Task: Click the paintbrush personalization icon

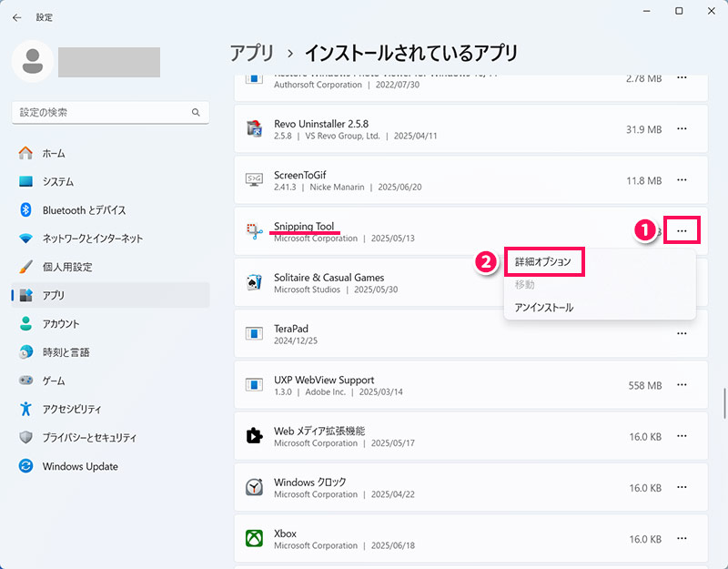Action: coord(25,267)
